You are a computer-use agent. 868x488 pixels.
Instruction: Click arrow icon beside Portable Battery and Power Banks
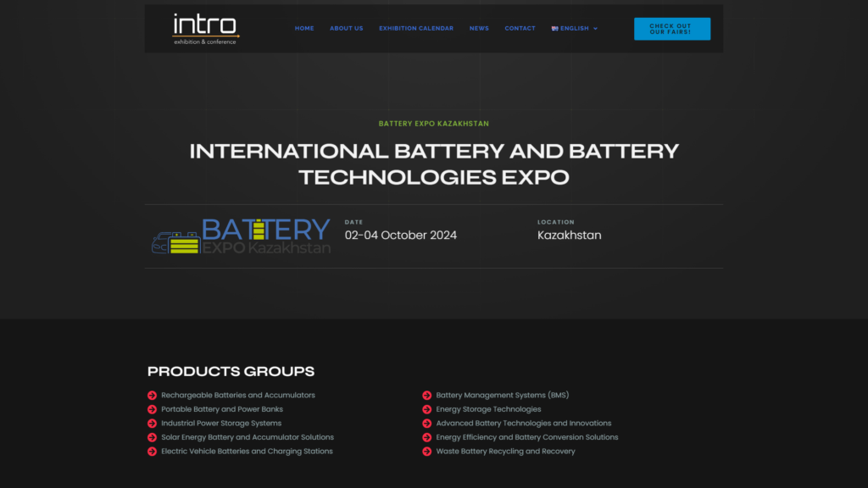pos(153,409)
